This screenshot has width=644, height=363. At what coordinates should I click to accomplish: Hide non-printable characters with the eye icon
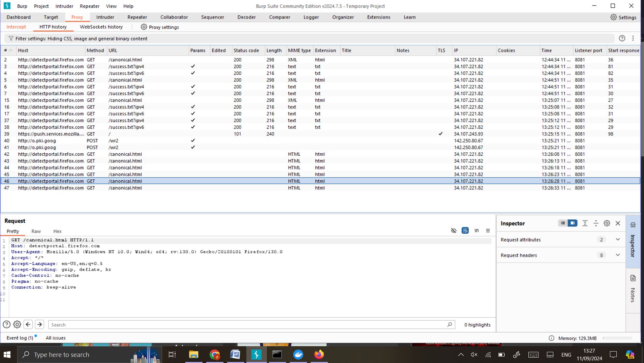[x=454, y=231]
